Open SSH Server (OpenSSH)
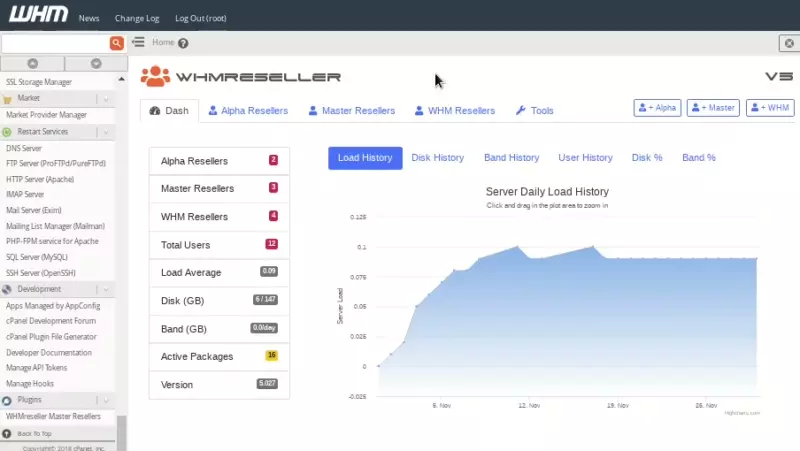800x451 pixels. tap(41, 273)
